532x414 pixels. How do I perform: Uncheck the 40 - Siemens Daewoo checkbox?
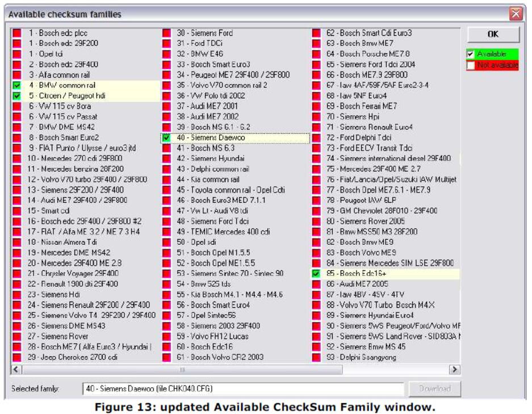(166, 138)
